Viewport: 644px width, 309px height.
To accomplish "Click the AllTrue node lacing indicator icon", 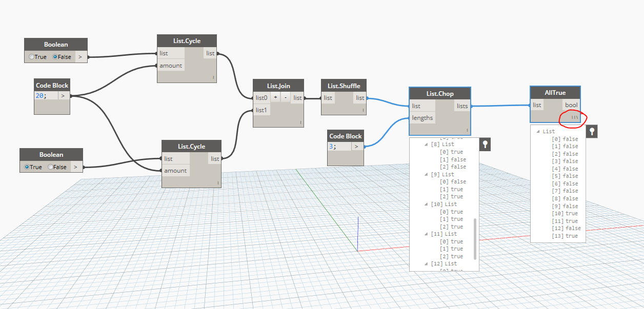I will [x=576, y=117].
